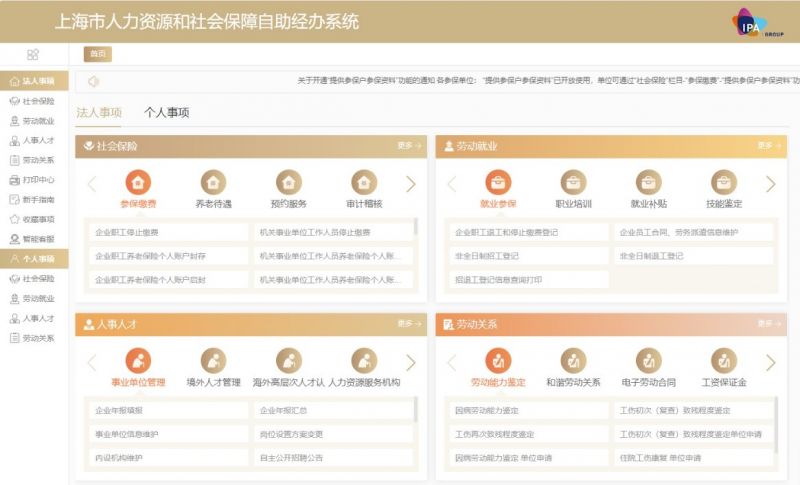Switch to the 个人事项 tab
The height and width of the screenshot is (485, 800).
[x=166, y=113]
